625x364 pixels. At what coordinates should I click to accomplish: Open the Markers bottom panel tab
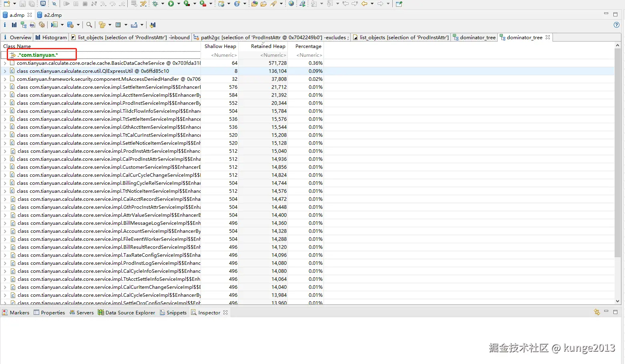coord(16,312)
